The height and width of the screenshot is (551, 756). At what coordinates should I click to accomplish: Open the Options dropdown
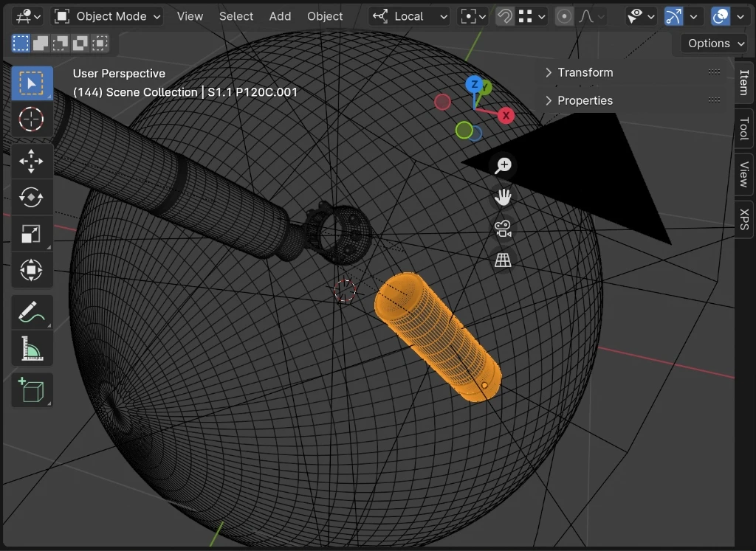[715, 44]
